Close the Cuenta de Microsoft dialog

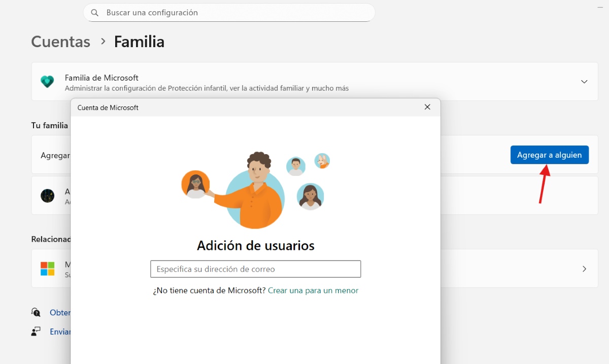[x=427, y=107]
